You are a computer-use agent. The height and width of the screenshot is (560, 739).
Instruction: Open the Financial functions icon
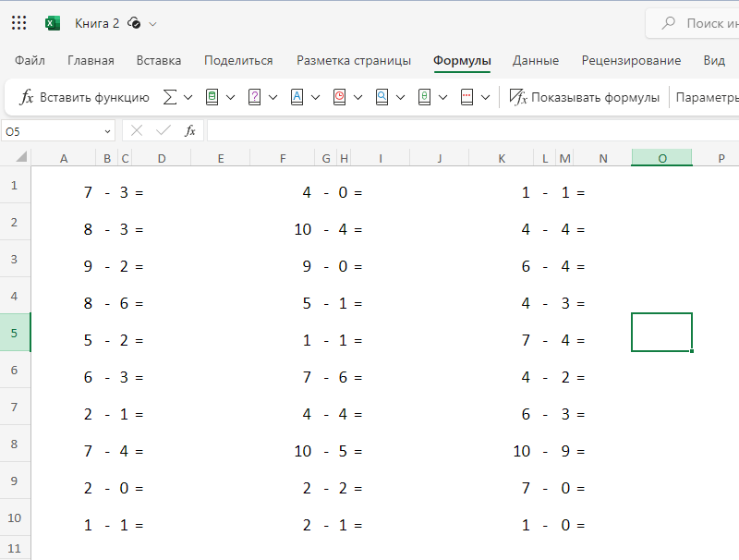point(211,96)
